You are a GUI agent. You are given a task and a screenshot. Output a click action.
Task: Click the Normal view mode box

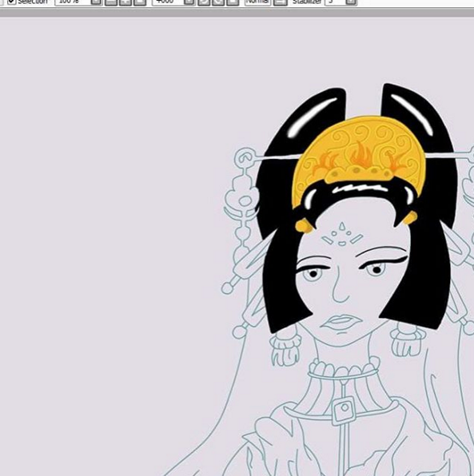tap(257, 2)
